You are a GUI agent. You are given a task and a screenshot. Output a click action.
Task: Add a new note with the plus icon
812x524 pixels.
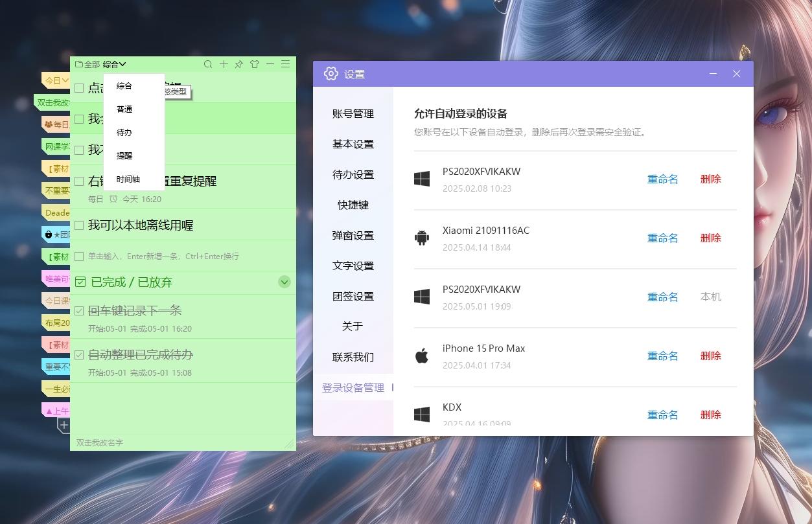coord(224,64)
